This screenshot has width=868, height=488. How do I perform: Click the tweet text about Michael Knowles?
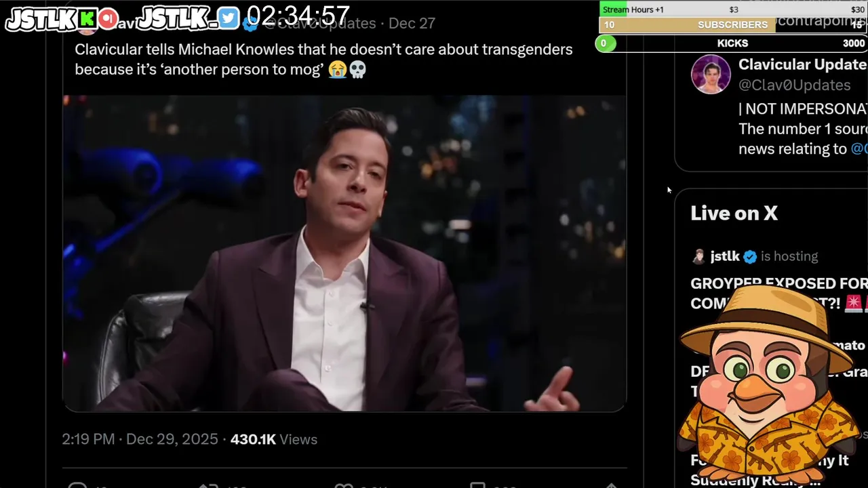tap(323, 60)
